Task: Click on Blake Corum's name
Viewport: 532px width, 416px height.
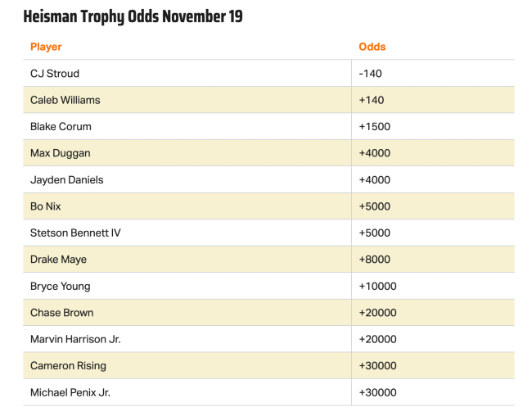Action: coord(61,127)
